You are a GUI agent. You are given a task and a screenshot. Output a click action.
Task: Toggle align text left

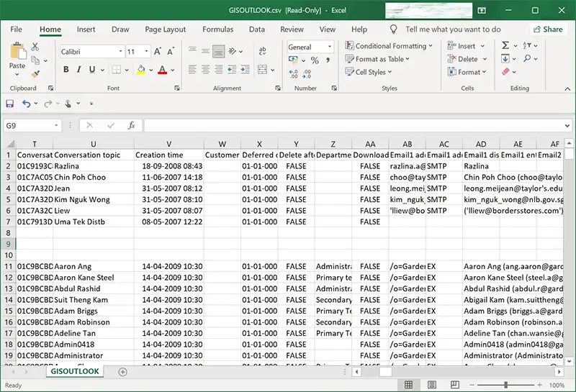[x=192, y=69]
